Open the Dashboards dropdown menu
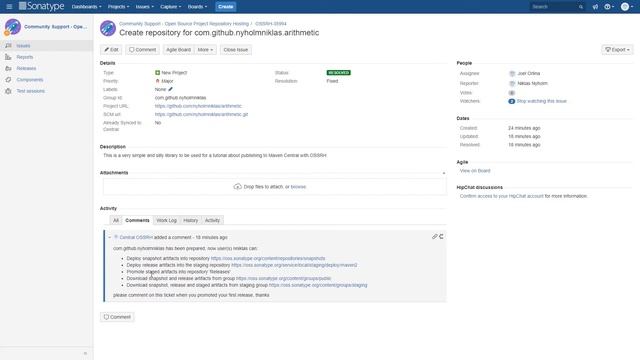Screen dimensions: 640x360 pos(87,7)
